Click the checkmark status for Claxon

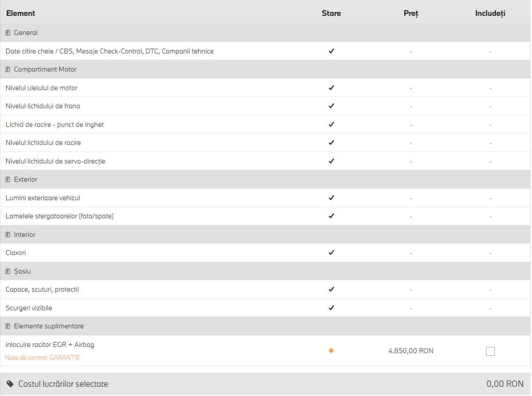click(x=331, y=252)
